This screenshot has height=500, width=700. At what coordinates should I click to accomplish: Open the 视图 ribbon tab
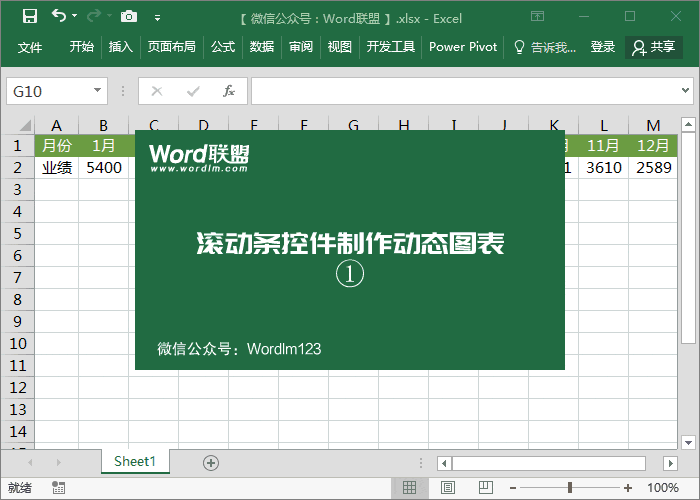click(340, 47)
